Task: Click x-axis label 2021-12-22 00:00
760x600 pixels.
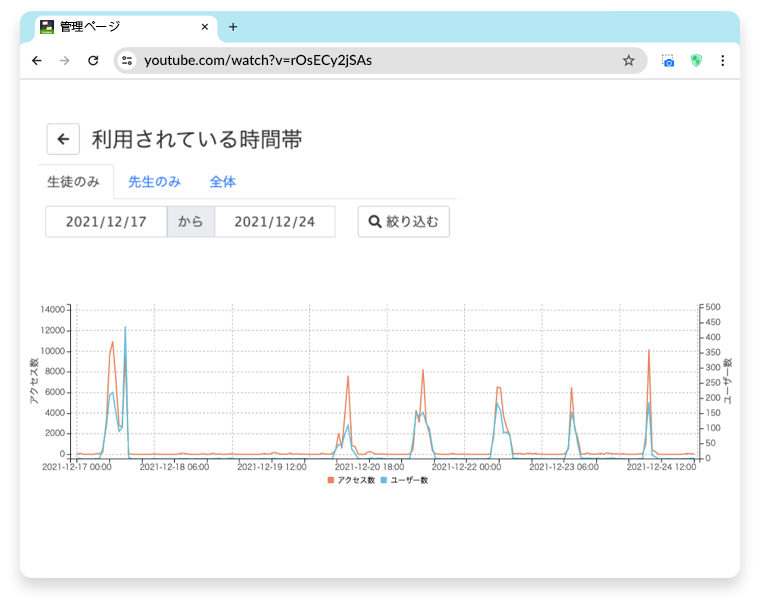Action: (x=466, y=467)
